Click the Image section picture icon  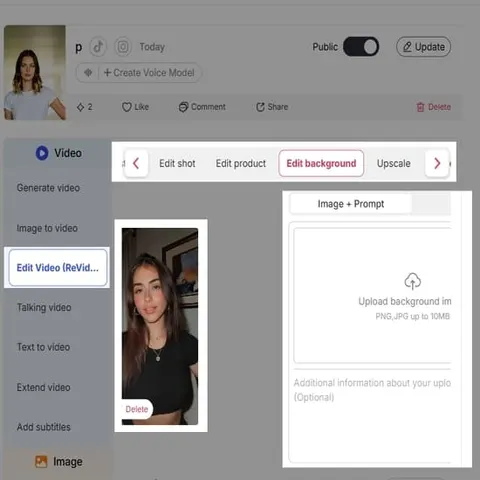click(x=41, y=462)
